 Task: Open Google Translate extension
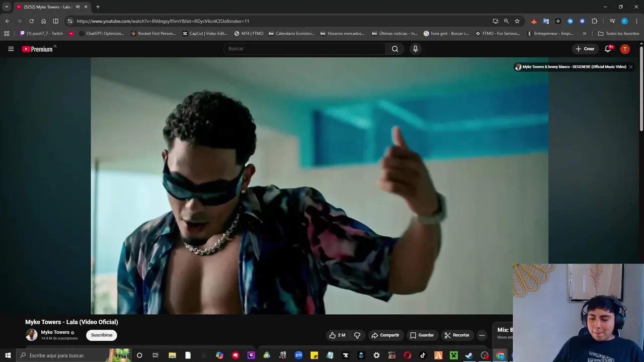click(546, 21)
